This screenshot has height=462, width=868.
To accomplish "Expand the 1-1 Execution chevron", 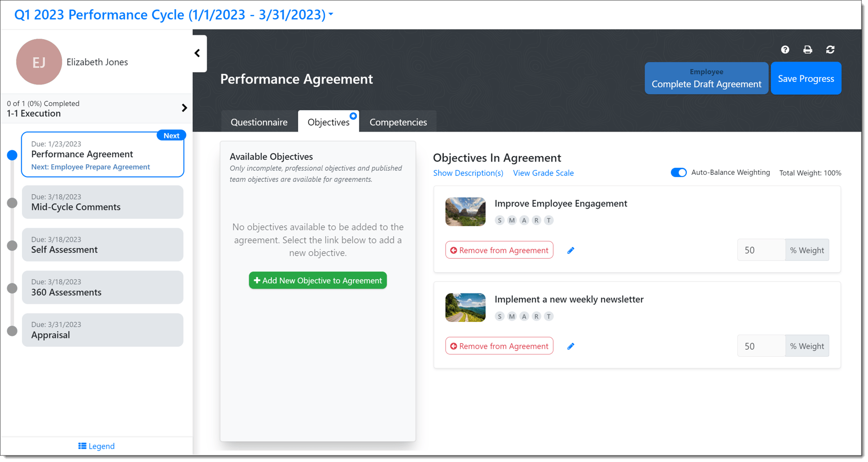I will [x=184, y=108].
